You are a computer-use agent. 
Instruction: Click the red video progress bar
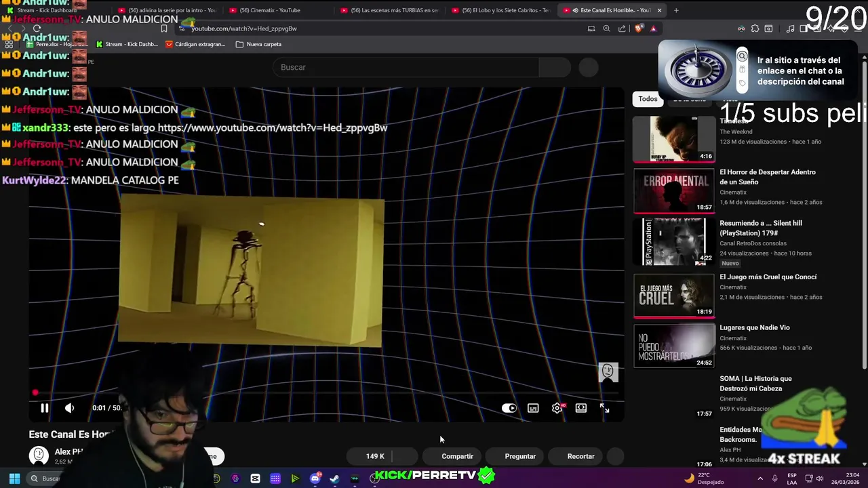[325, 392]
